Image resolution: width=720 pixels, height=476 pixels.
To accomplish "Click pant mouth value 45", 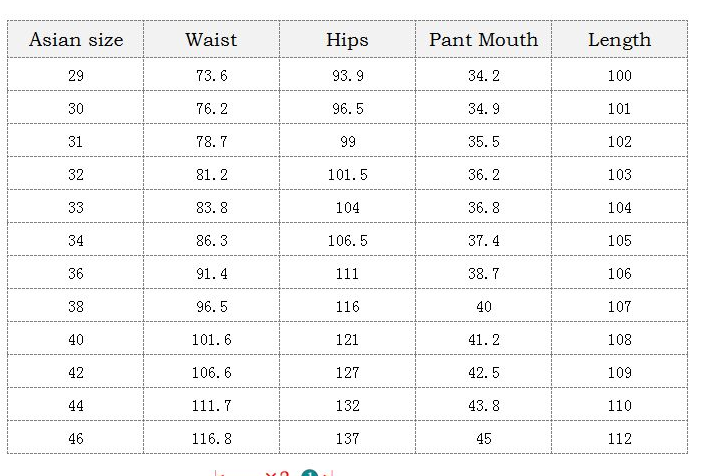I will (483, 439).
